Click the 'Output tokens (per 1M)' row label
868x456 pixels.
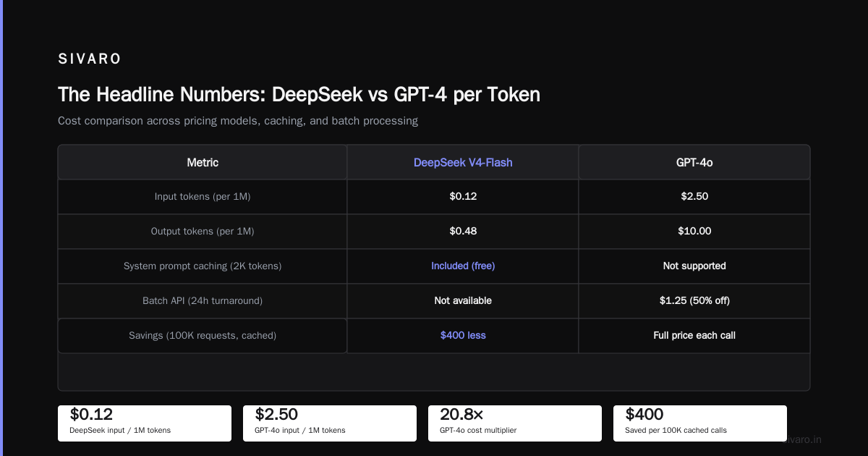click(x=203, y=231)
